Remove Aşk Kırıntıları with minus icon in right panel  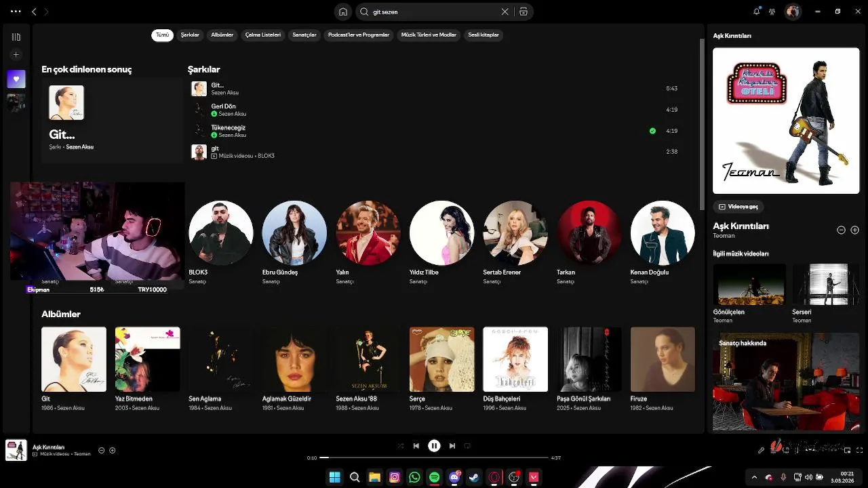pos(841,230)
